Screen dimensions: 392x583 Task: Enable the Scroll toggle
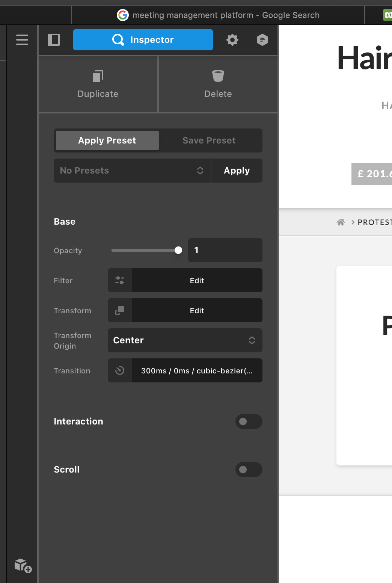pyautogui.click(x=249, y=470)
